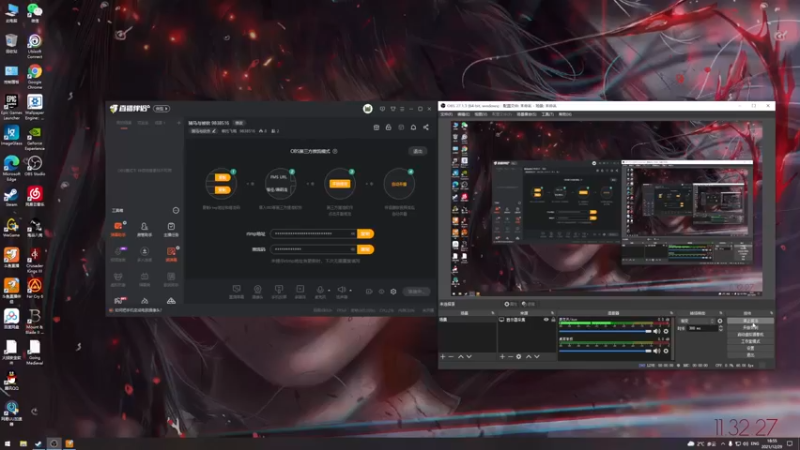The width and height of the screenshot is (800, 450).
Task: Select the first tab in streaming companion left panel
Action: coord(124,123)
